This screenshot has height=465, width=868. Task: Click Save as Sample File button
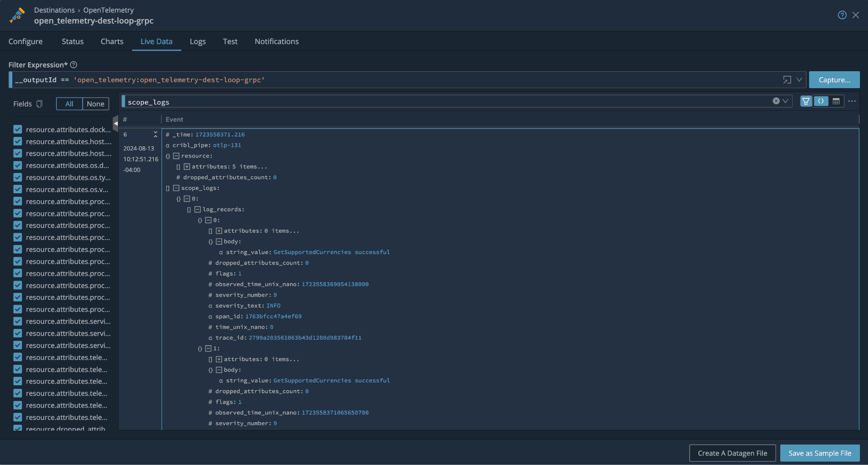(x=820, y=453)
